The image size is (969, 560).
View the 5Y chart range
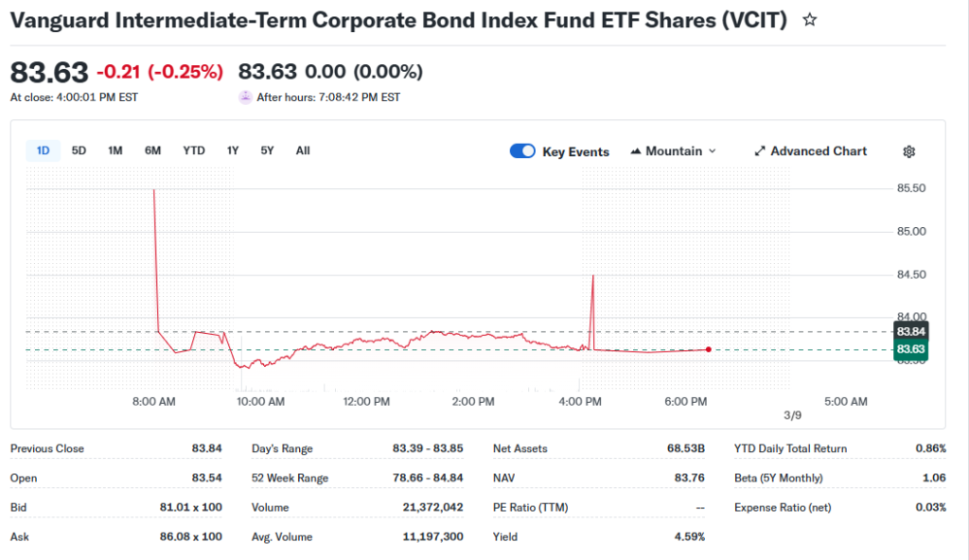click(x=268, y=150)
